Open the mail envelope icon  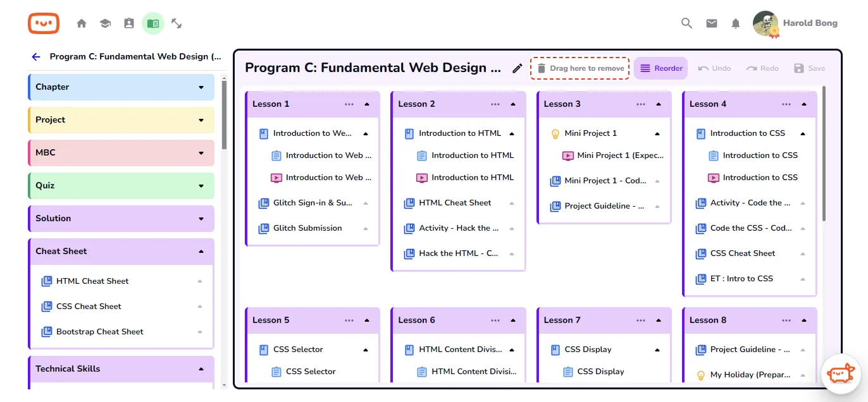pyautogui.click(x=712, y=23)
